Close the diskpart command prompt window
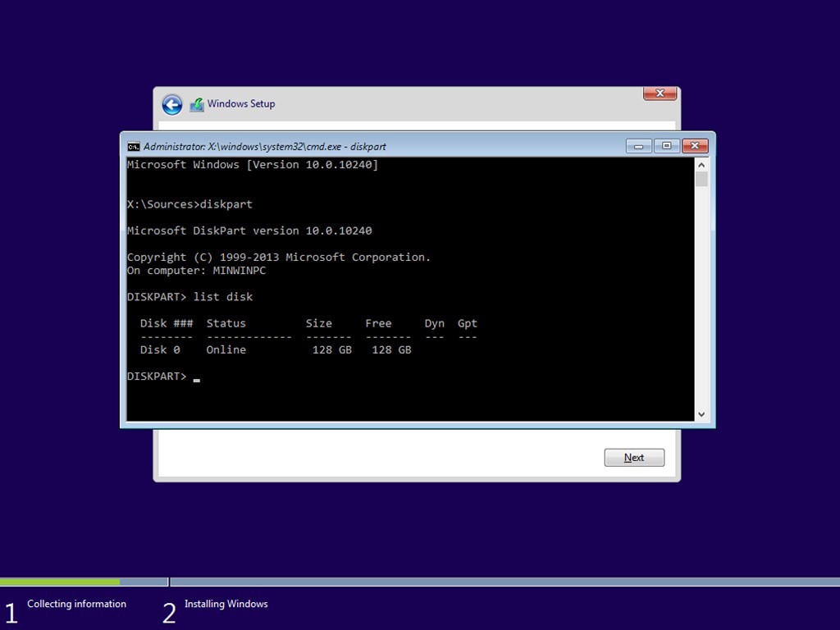This screenshot has width=840, height=630. [x=695, y=146]
